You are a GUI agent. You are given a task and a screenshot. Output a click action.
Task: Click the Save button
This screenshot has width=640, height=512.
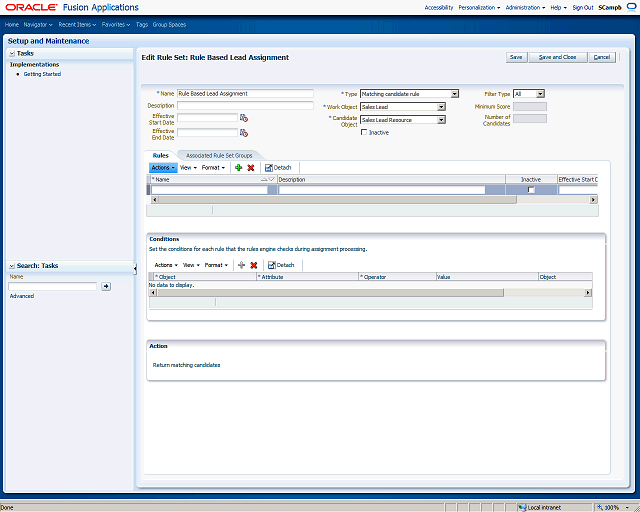[516, 57]
